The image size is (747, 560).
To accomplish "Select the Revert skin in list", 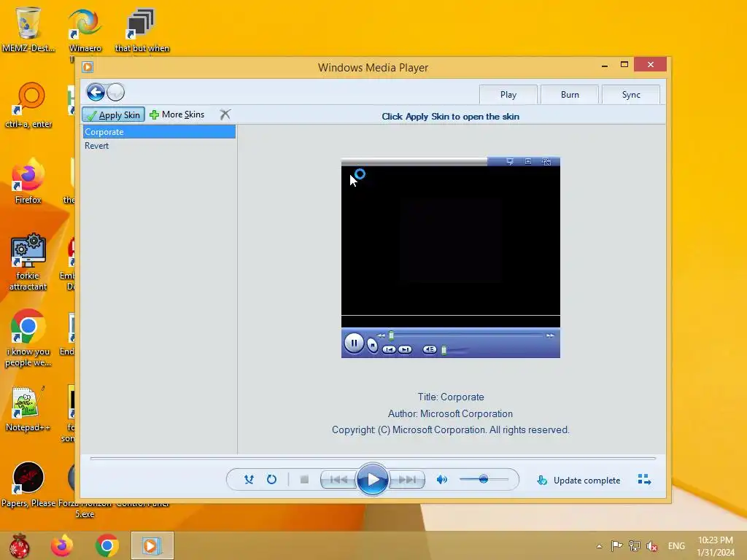I will coord(159,146).
